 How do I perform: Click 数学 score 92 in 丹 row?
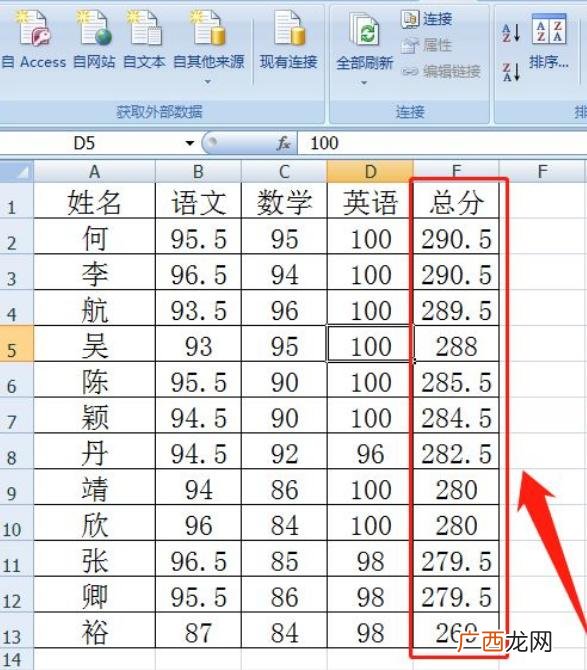point(284,451)
